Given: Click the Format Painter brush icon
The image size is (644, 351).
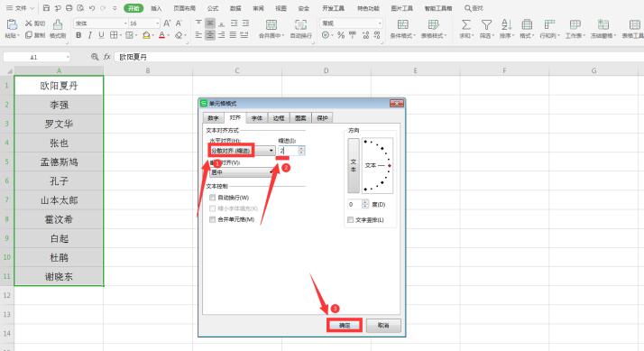Looking at the screenshot, I should [58, 24].
